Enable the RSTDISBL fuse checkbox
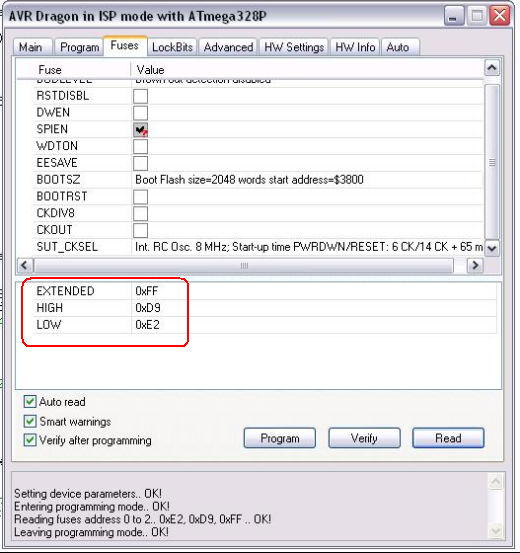Image resolution: width=520 pixels, height=553 pixels. point(140,96)
